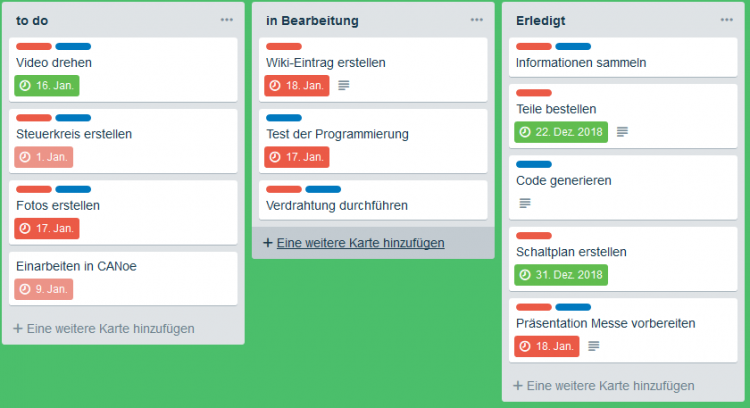This screenshot has height=408, width=750.
Task: Open the 'to do' list menu dots
Action: [227, 20]
